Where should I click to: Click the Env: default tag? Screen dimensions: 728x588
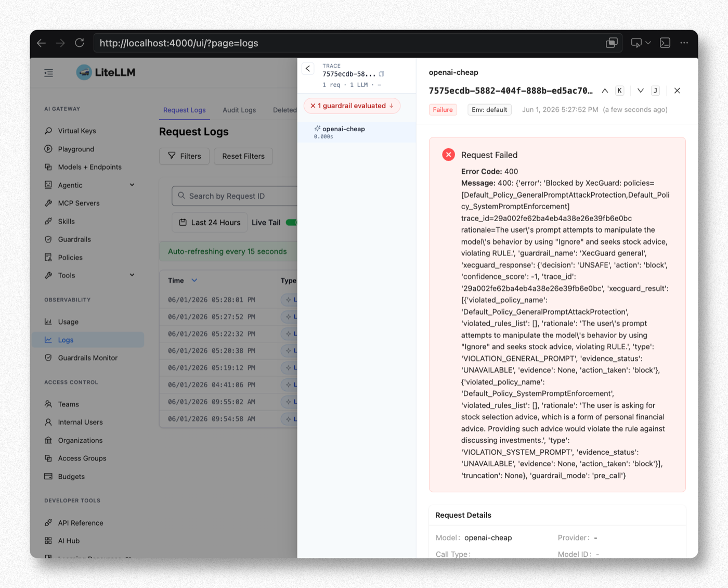coord(489,110)
